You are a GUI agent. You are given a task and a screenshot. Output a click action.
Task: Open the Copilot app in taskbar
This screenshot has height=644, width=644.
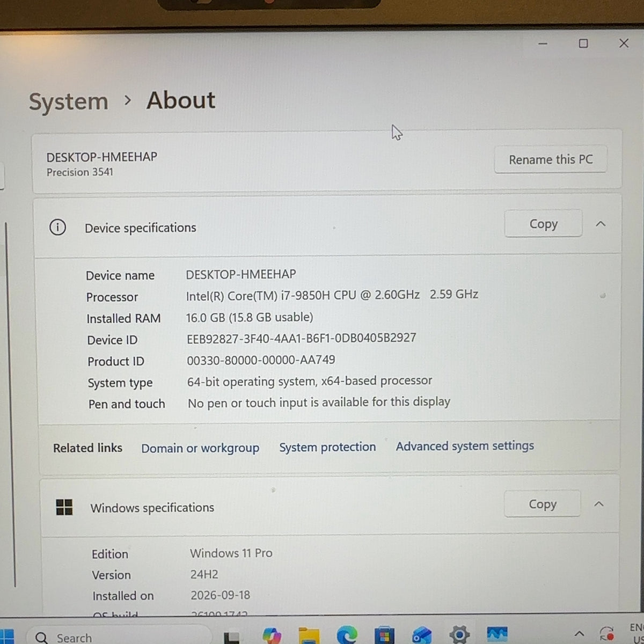[272, 636]
